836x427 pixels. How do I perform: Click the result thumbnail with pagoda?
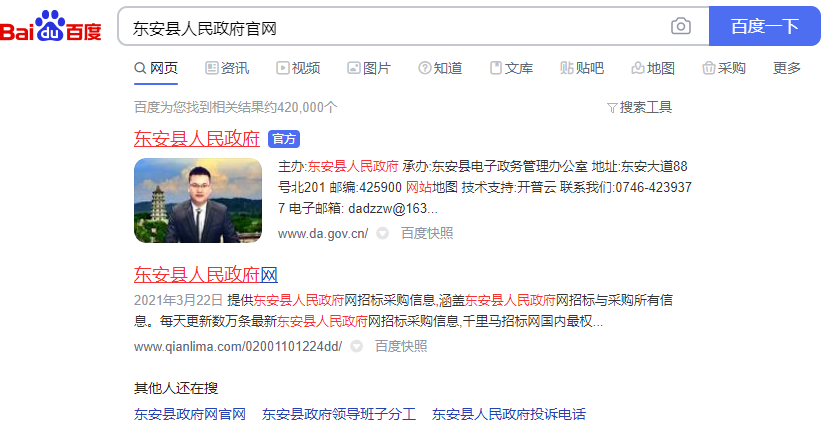point(198,200)
